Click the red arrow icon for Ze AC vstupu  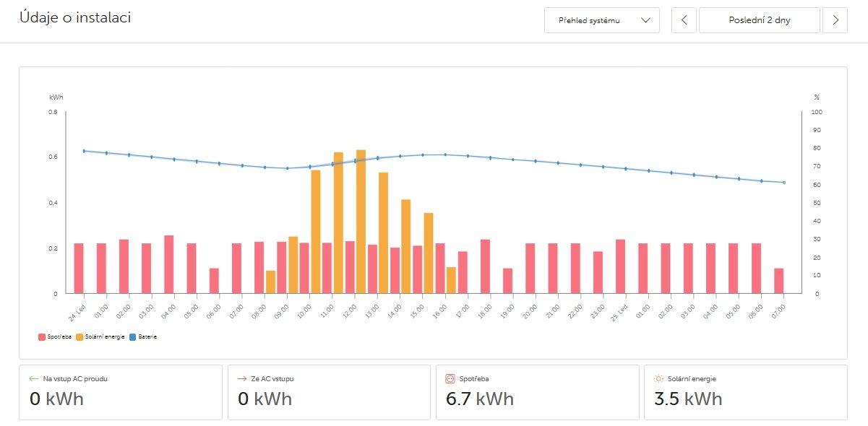241,378
